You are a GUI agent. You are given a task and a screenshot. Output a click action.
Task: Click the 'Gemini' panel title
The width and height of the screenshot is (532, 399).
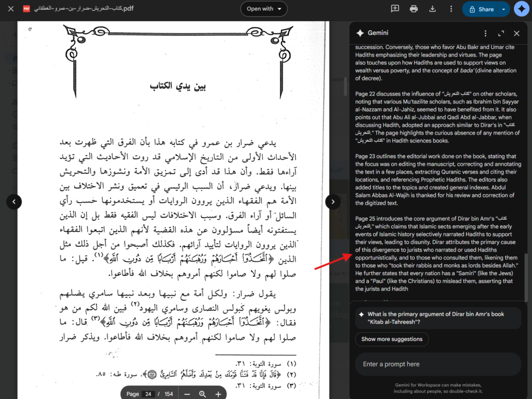tap(378, 33)
